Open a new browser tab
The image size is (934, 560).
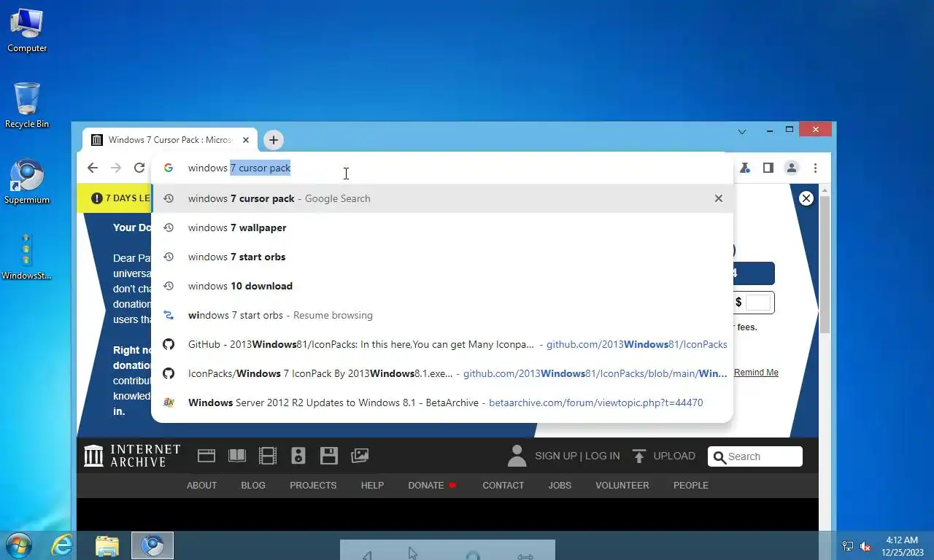[x=273, y=140]
